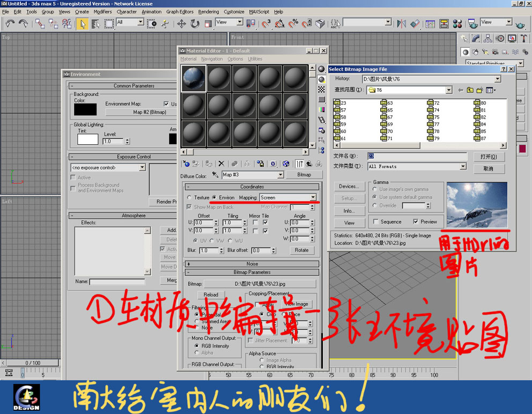This screenshot has height=414, width=532.
Task: Toggle the Angle Snap button
Action: (279, 24)
